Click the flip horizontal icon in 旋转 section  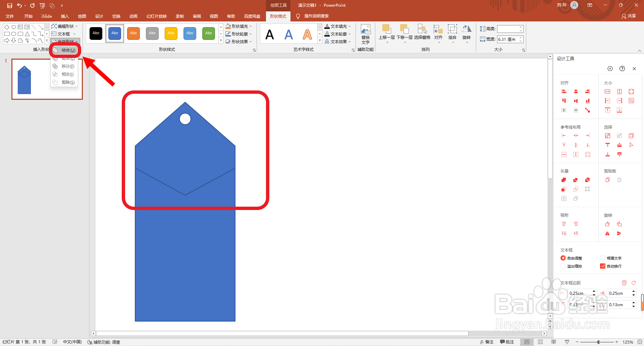[x=607, y=233]
